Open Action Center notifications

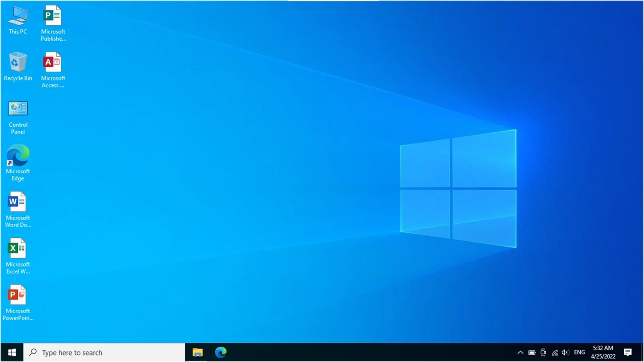pyautogui.click(x=628, y=352)
